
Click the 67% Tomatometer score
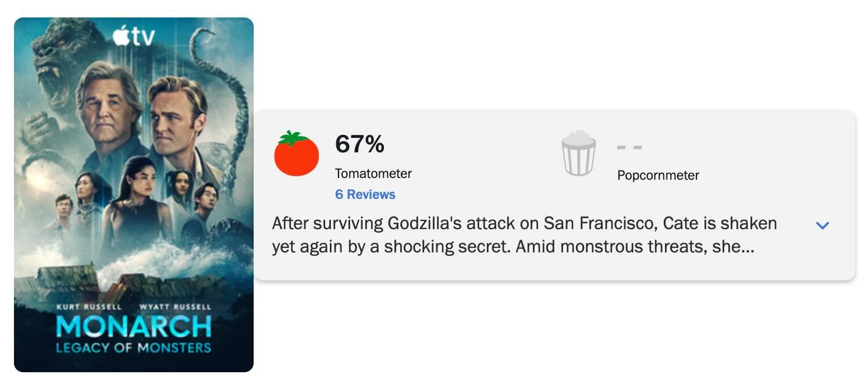(x=360, y=144)
